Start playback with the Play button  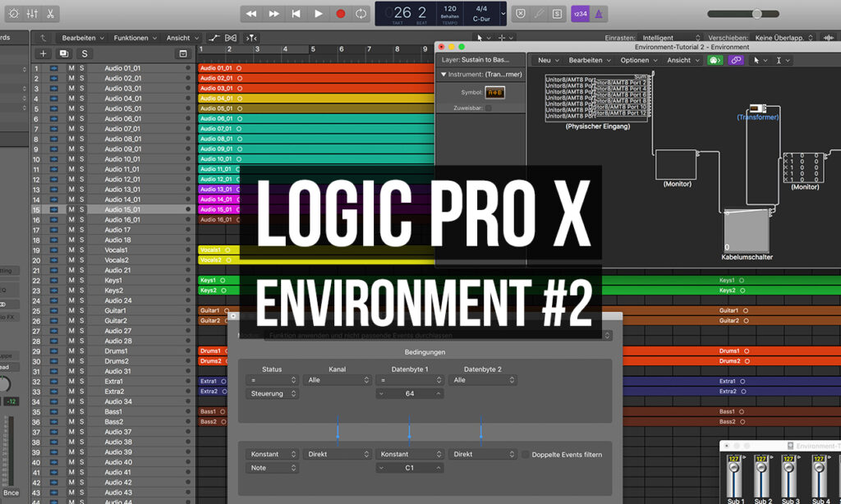coord(319,14)
